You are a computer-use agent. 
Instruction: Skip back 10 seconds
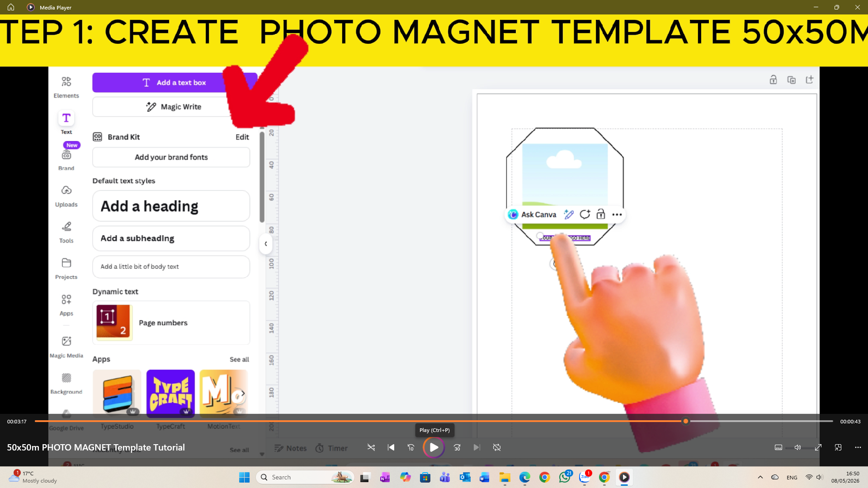click(x=411, y=447)
